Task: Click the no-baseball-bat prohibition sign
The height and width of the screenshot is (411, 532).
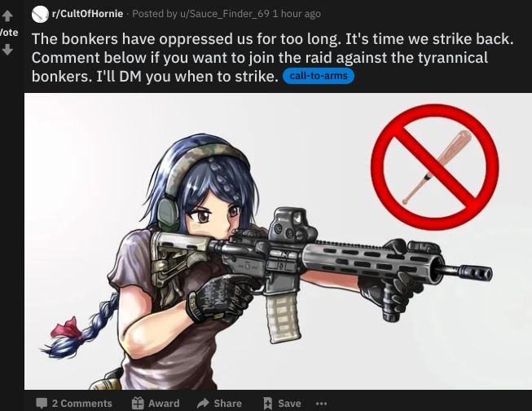Action: pos(434,167)
